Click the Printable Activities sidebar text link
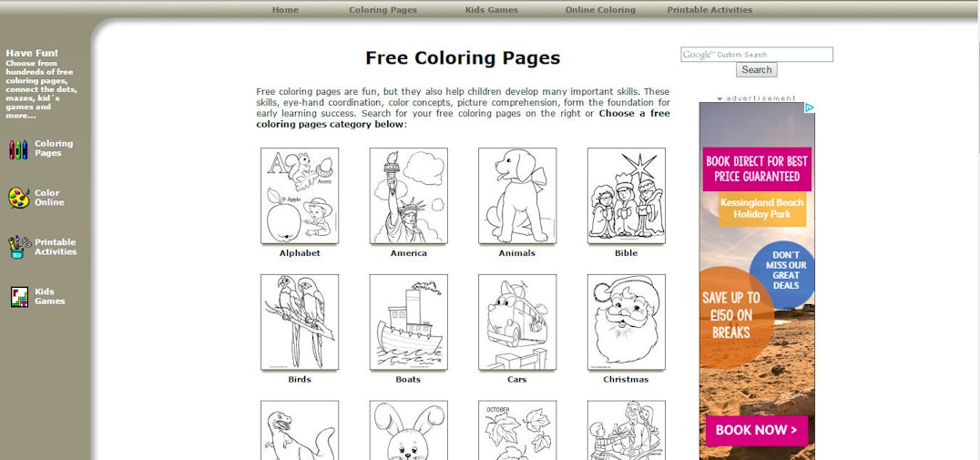 [x=56, y=247]
